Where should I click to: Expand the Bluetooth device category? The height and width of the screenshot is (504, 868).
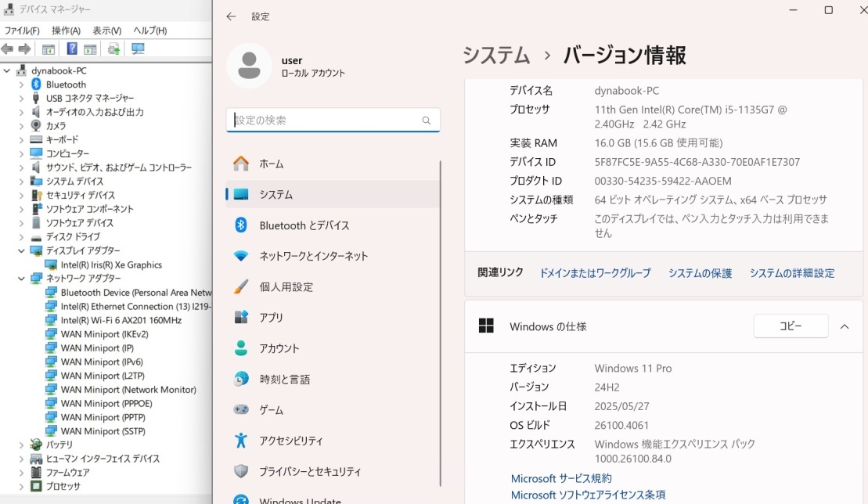[x=21, y=85]
